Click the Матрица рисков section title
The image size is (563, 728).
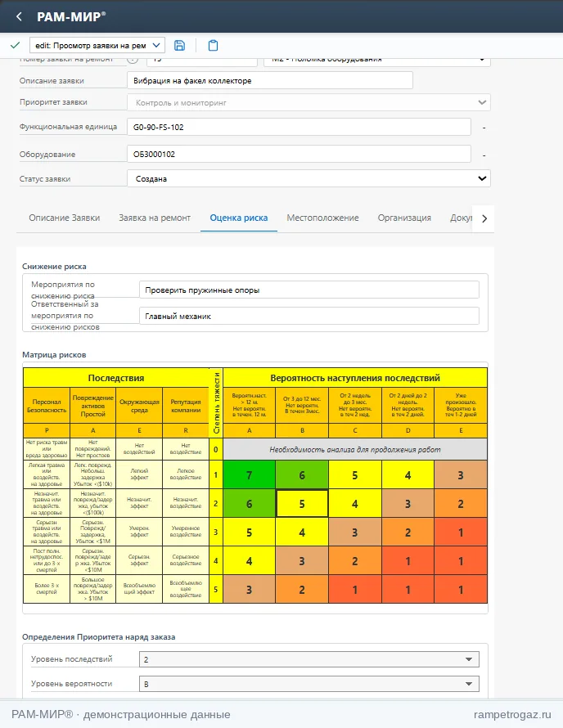(x=54, y=355)
